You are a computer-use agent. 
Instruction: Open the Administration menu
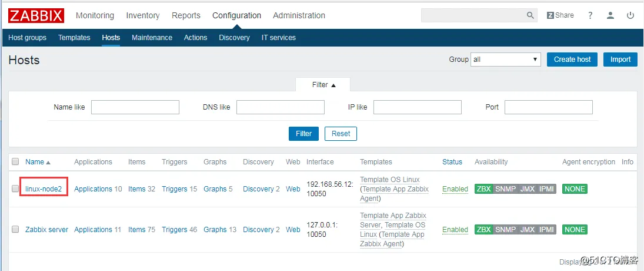coord(299,15)
